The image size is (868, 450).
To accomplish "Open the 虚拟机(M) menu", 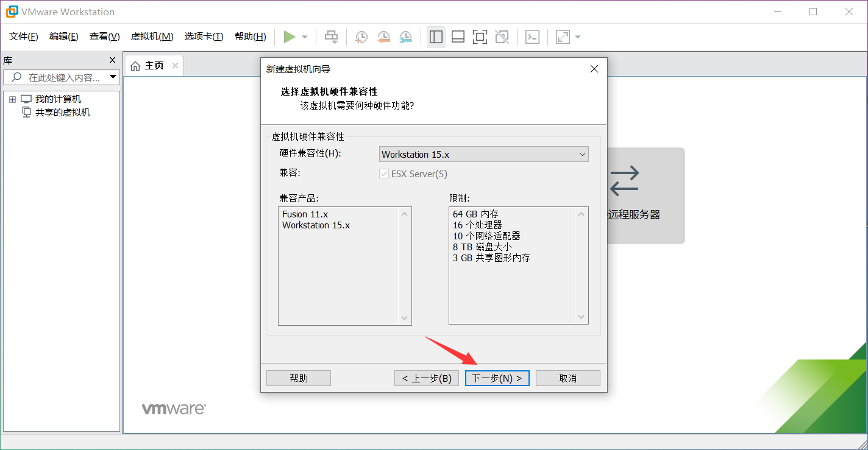I will coord(152,36).
